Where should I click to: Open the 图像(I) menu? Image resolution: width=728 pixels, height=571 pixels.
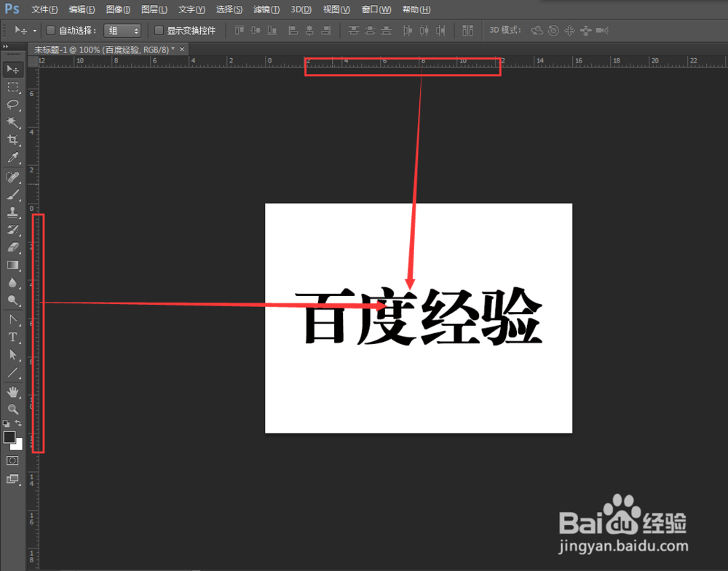118,9
